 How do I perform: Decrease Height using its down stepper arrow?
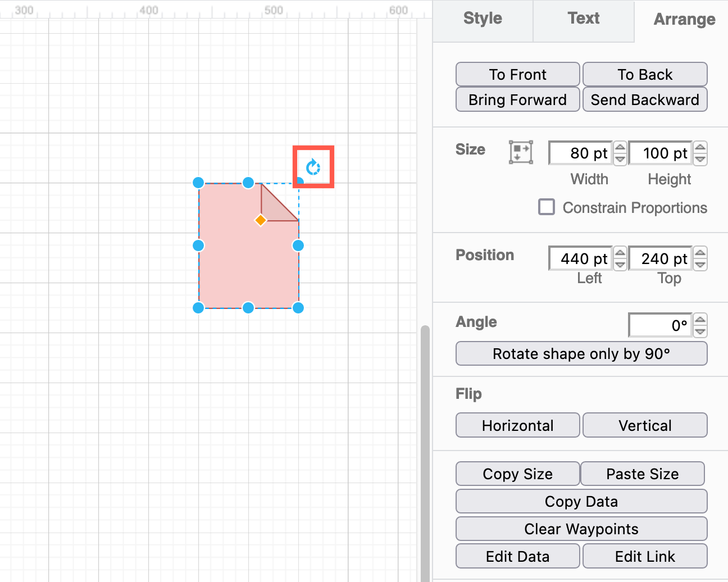coord(700,158)
